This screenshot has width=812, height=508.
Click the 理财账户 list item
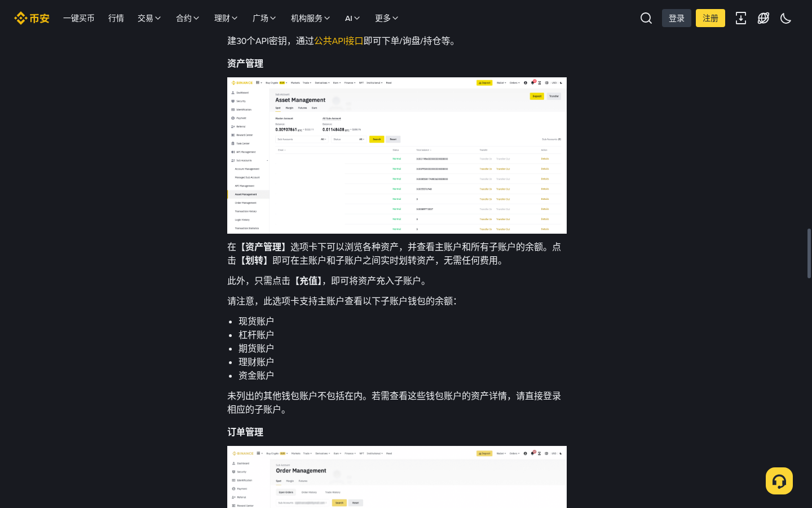coord(256,362)
